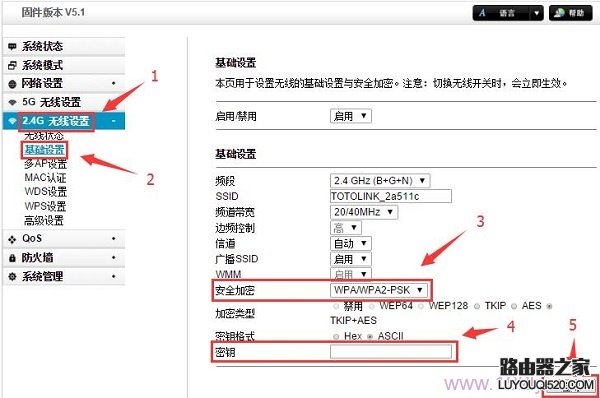Screen dimensions: 600x398
Task: Expand the 防火墙 menu
Action: (64, 258)
